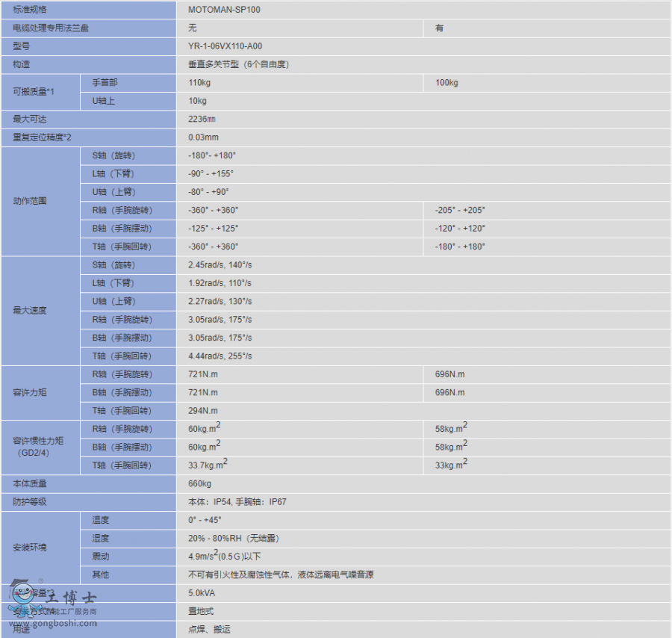
Task: Click the "湿度" sub-label
Action: [x=101, y=538]
